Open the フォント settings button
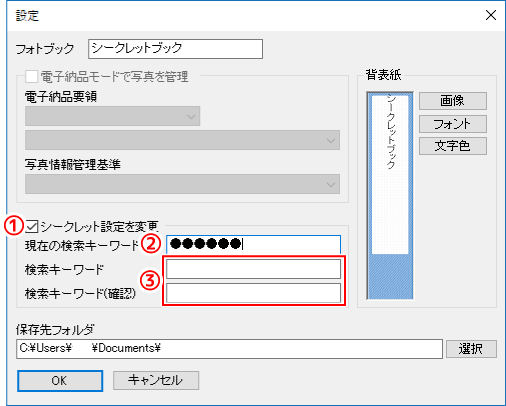 tap(453, 124)
